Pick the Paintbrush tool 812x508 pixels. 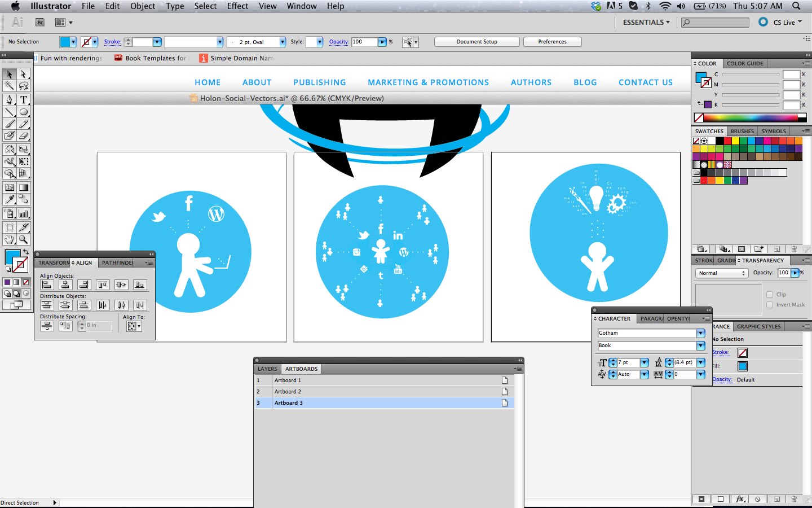(x=10, y=124)
